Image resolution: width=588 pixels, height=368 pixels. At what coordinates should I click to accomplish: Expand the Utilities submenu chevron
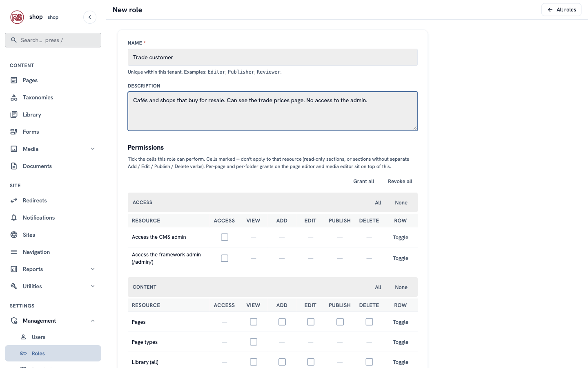tap(93, 286)
